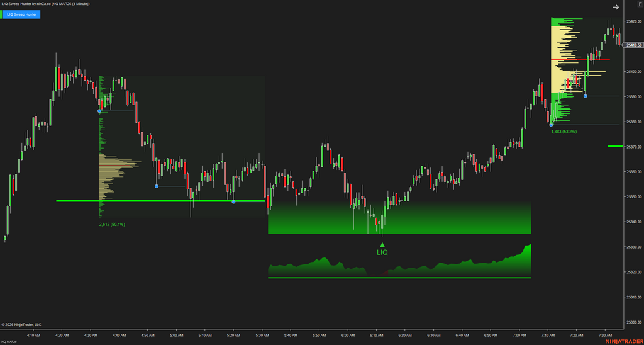Click the 7:10 AM time axis label
The height and width of the screenshot is (345, 644).
[x=548, y=335]
